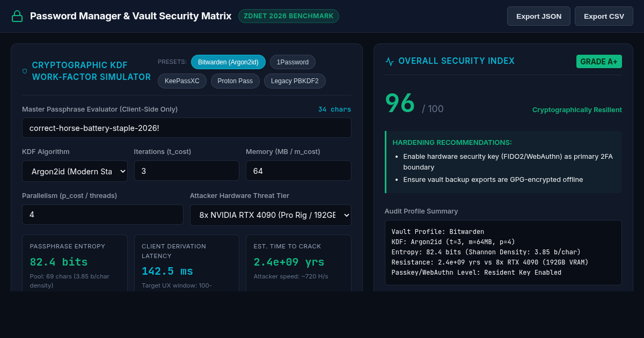The height and width of the screenshot is (338, 644).
Task: Click the Entropy Shannon Density summary line
Action: 486,252
